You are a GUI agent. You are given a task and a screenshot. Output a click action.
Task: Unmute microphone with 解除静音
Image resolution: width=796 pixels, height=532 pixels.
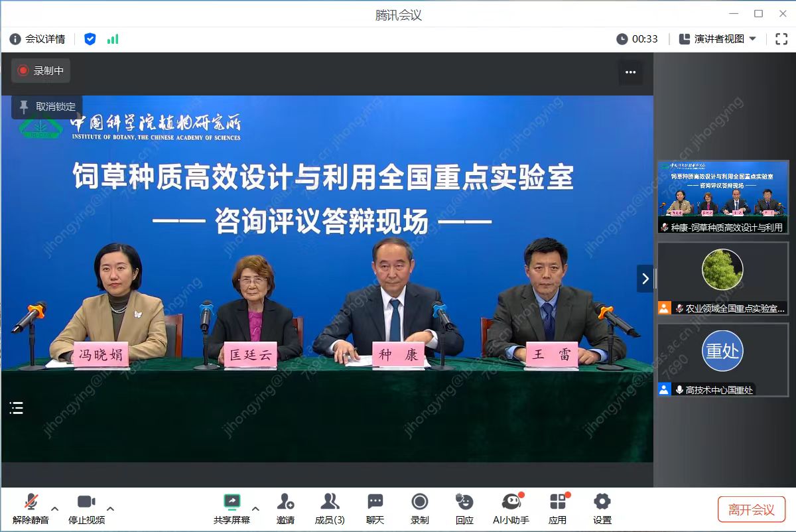(31, 508)
